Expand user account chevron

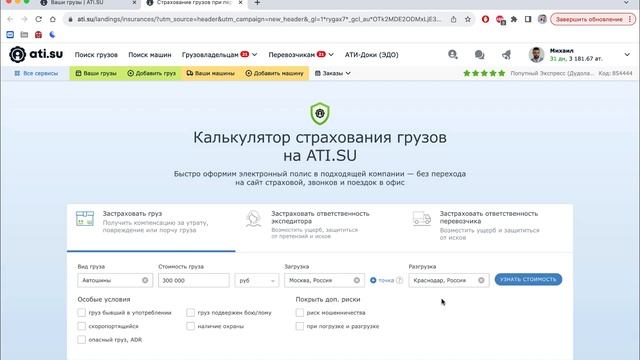pyautogui.click(x=627, y=54)
